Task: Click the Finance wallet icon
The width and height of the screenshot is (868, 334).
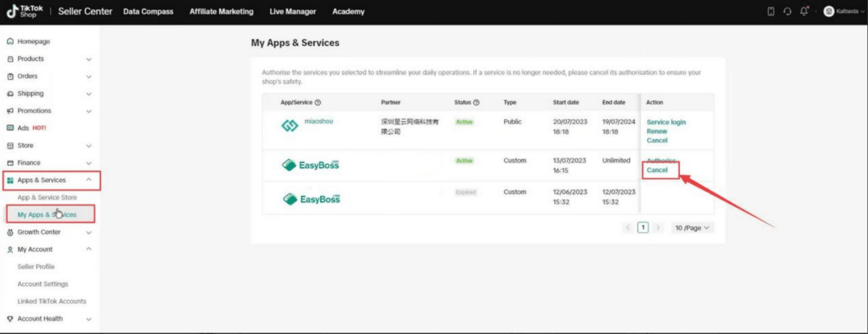Action: [x=10, y=163]
